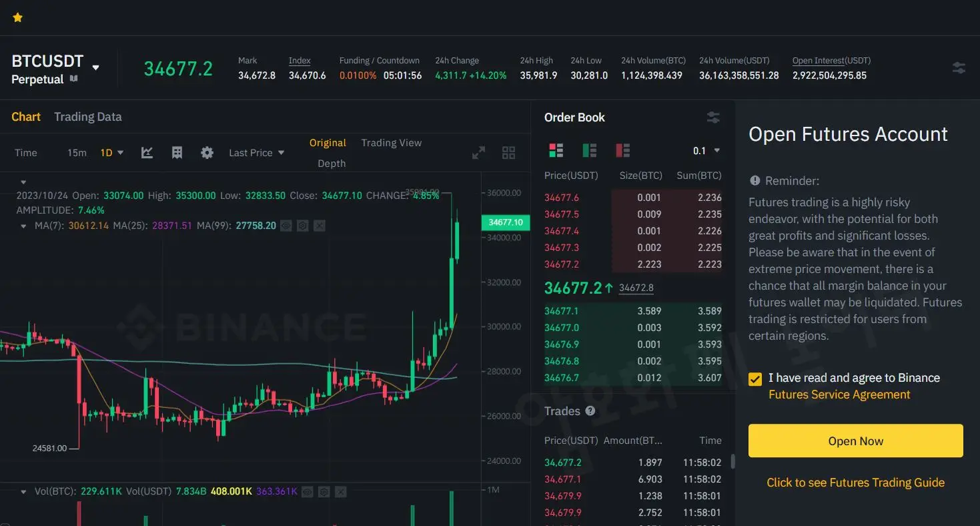The image size is (980, 526).
Task: Select the Time chart interval
Action: [26, 153]
